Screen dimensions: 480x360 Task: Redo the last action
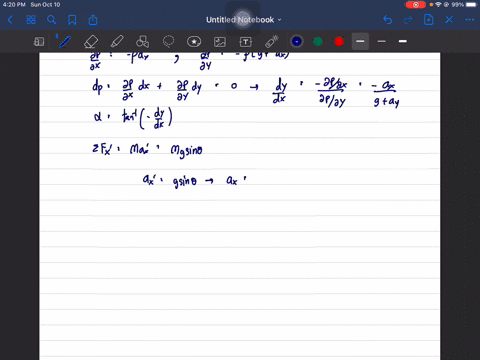408,20
